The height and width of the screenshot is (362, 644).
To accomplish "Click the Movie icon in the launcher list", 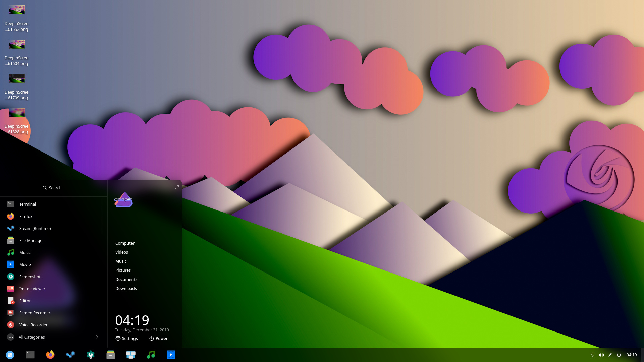I will pyautogui.click(x=11, y=264).
